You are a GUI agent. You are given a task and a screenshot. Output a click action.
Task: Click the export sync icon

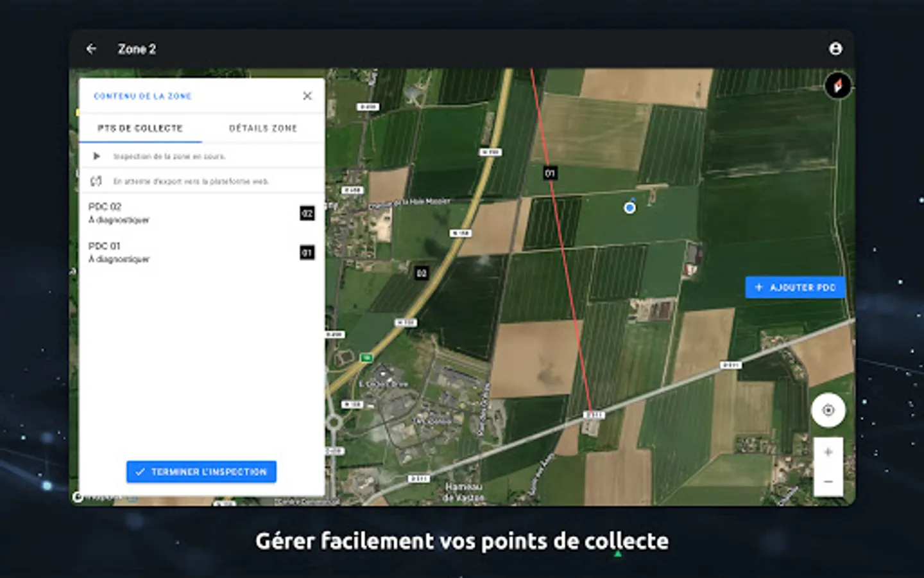click(x=96, y=181)
